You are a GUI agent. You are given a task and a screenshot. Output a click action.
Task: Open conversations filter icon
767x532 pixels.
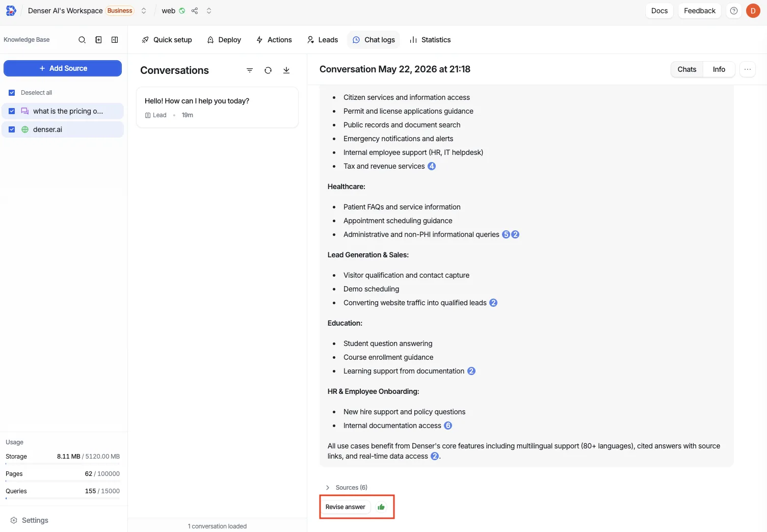(x=250, y=70)
